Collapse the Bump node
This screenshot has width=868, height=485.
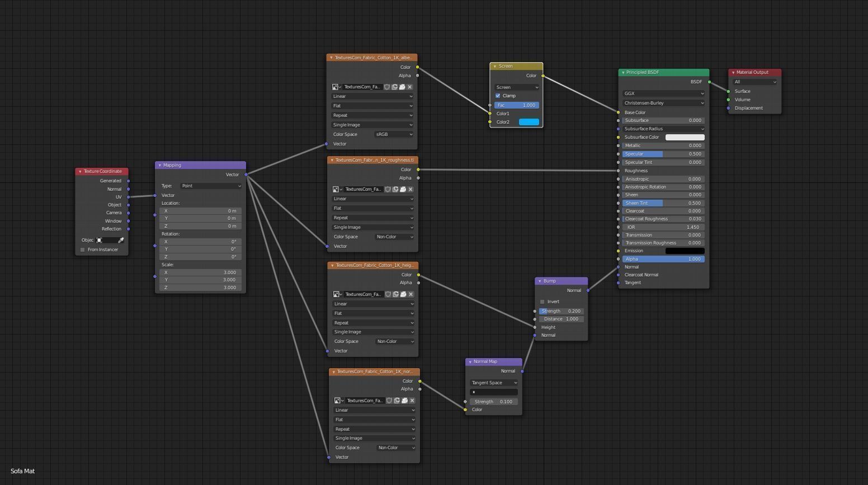pyautogui.click(x=540, y=281)
